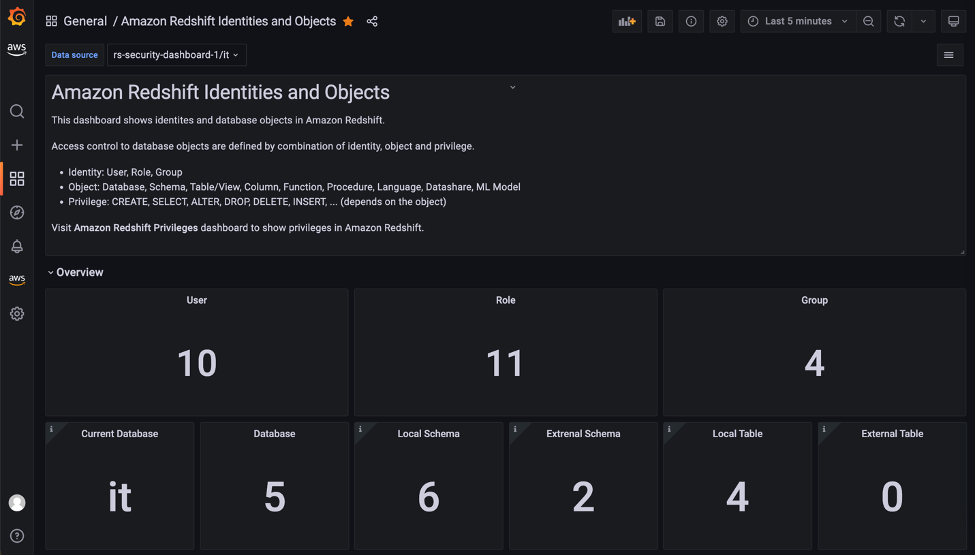Open the Dashboards grid icon in sidebar
977x556 pixels.
coord(17,179)
